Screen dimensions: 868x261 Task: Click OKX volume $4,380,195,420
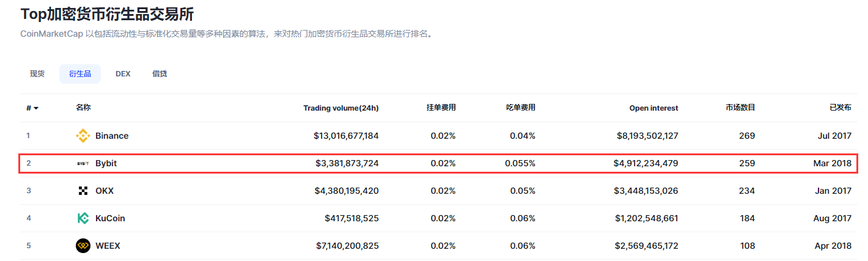click(347, 191)
